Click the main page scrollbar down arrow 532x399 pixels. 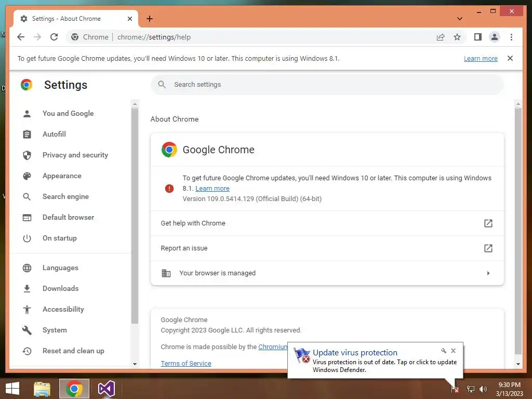coord(518,364)
